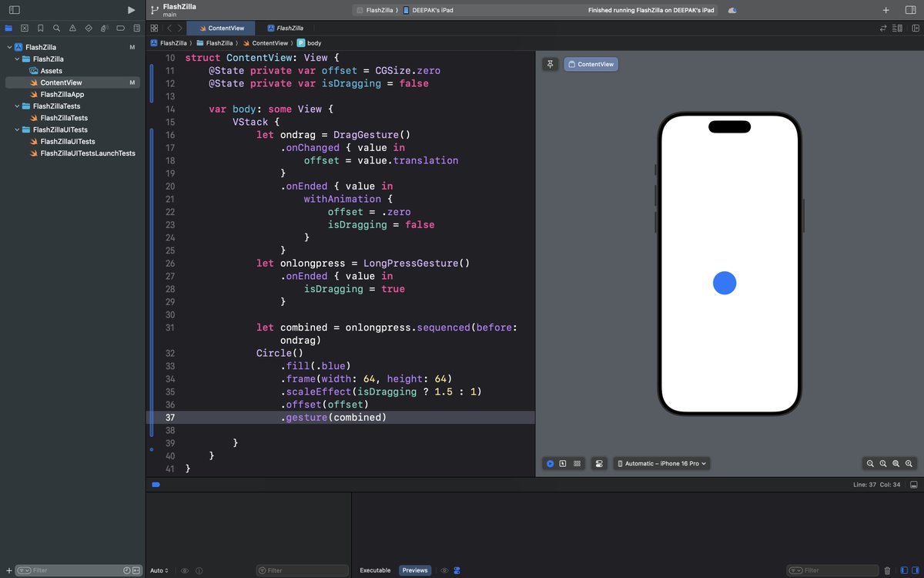The height and width of the screenshot is (578, 924).
Task: Show only recent files filter
Action: tap(127, 570)
